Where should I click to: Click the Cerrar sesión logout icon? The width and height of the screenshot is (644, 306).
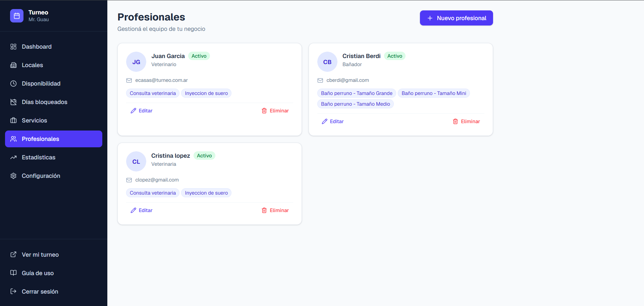13,291
